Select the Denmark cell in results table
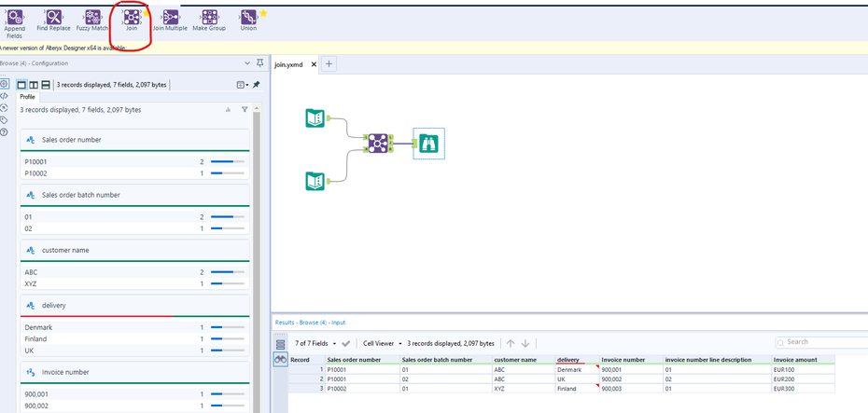This screenshot has width=868, height=413. (576, 369)
